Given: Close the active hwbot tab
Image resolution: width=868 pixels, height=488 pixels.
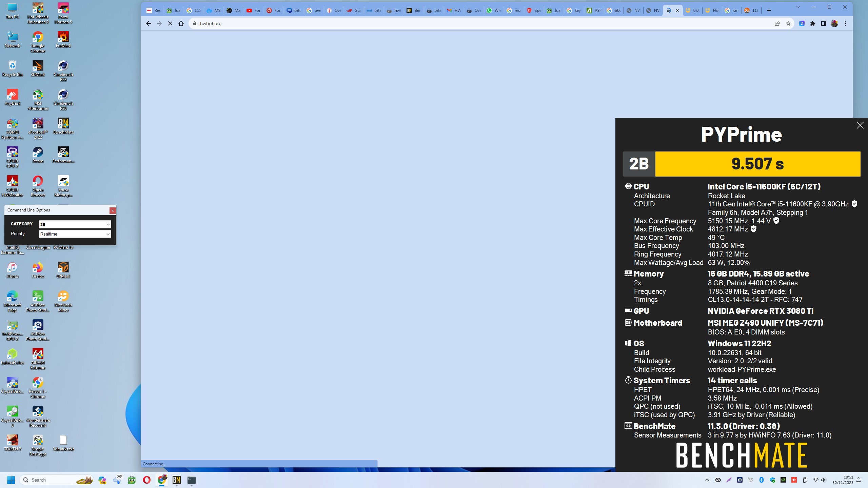Looking at the screenshot, I should point(677,11).
